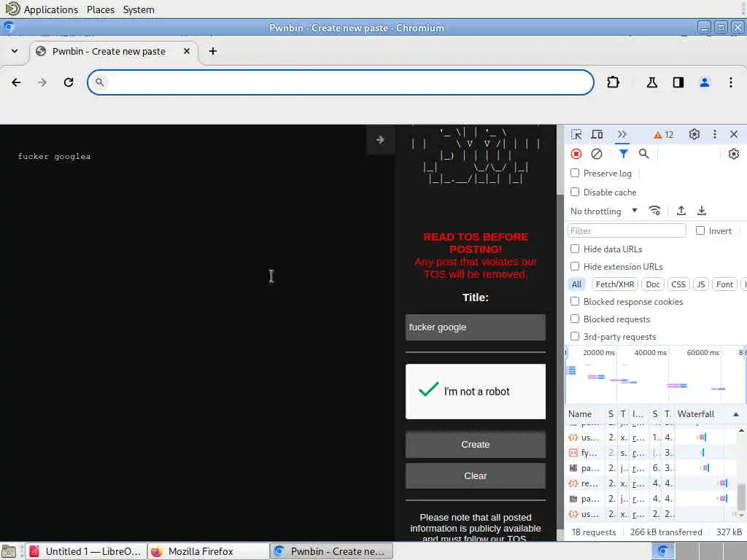Screen dimensions: 747x560
Task: Select JS filter type
Action: (701, 284)
